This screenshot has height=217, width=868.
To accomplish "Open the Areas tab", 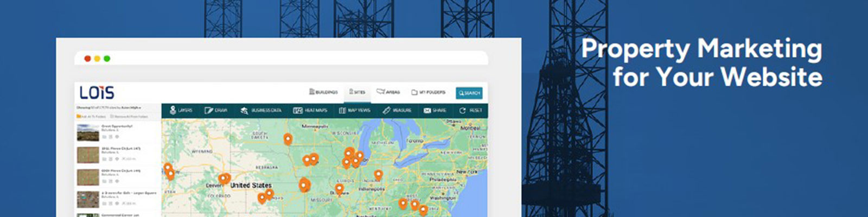I will (x=388, y=93).
